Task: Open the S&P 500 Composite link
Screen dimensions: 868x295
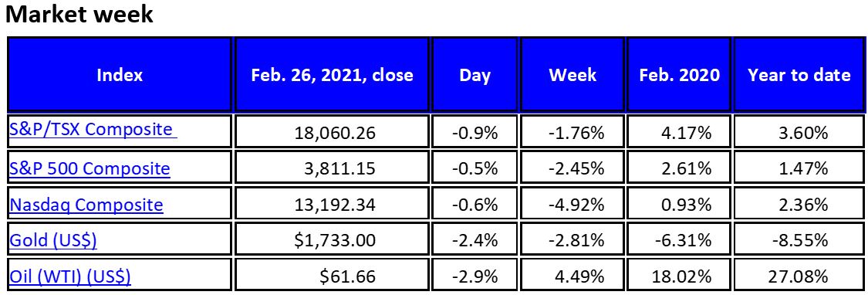Action: coord(90,168)
